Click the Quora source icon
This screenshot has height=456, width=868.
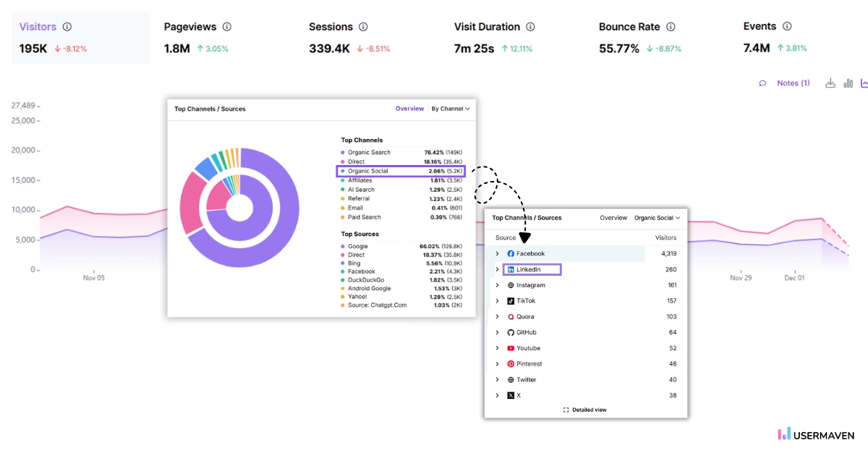click(511, 316)
